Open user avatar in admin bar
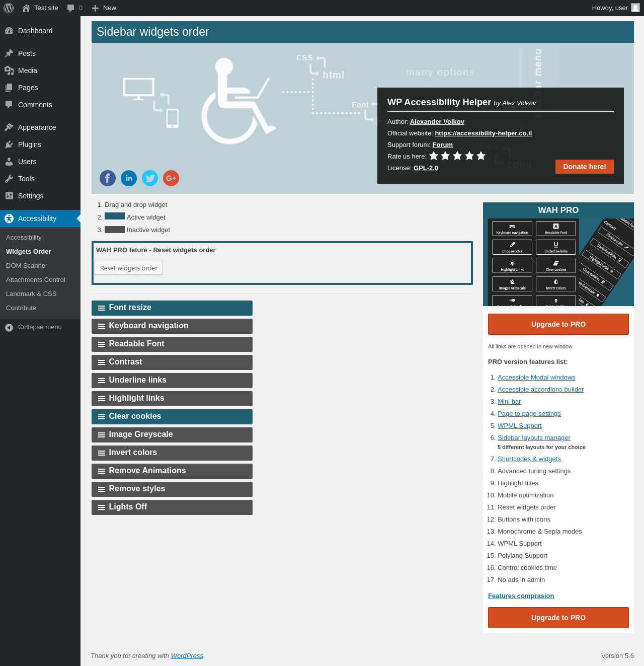Image resolution: width=644 pixels, height=666 pixels. 635,8
